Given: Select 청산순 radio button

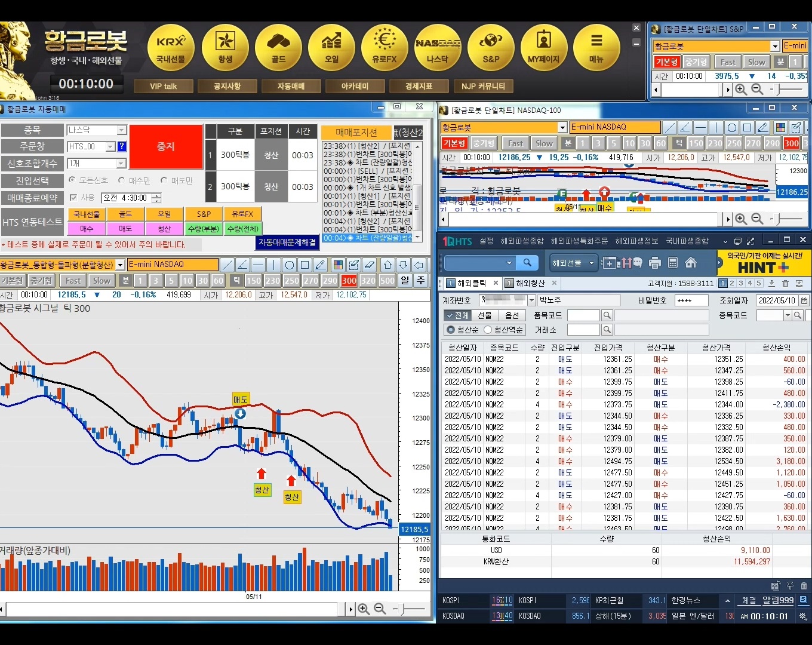Looking at the screenshot, I should 451,330.
